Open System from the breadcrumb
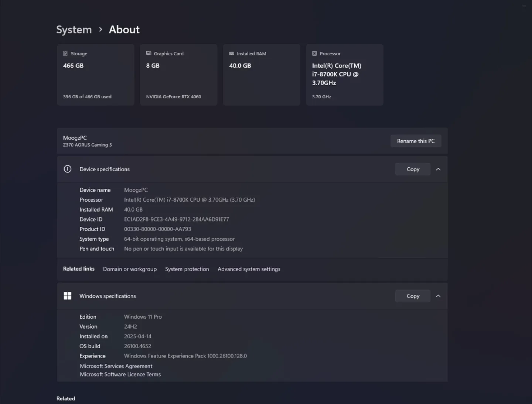The image size is (532, 404). (74, 30)
